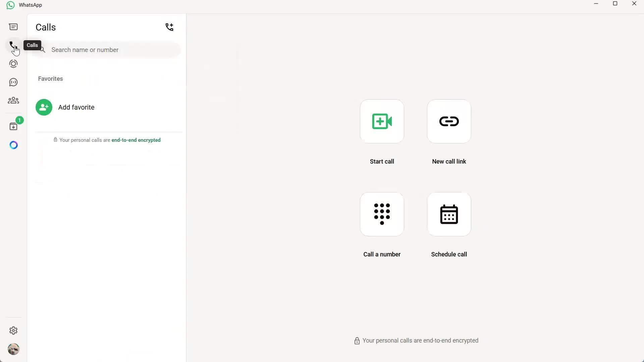644x362 pixels.
Task: Minimize the WhatsApp window
Action: click(596, 4)
